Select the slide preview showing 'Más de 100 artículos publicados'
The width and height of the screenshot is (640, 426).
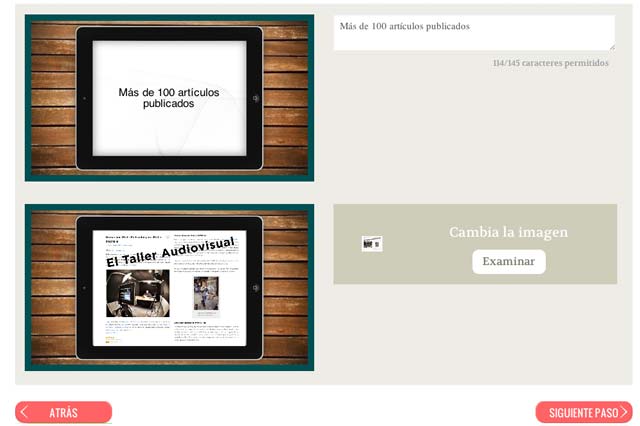169,98
